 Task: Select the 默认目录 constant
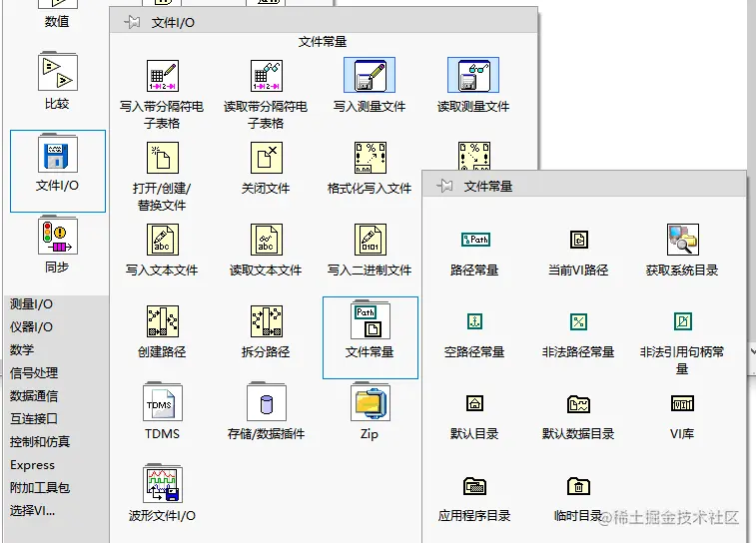coord(475,403)
